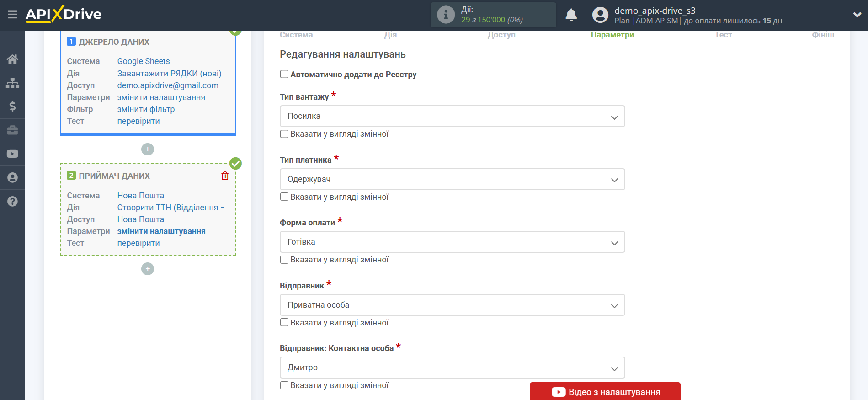Toggle variable checkbox under Тип вантажу
Viewport: 868px width, 400px height.
point(284,134)
